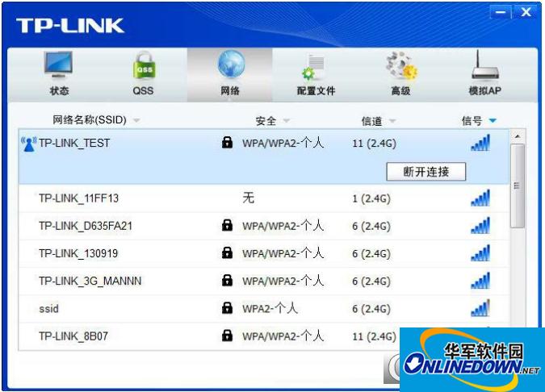
Task: Click the lock icon in the TP-LINK_3G_MANNN row
Action: (227, 280)
